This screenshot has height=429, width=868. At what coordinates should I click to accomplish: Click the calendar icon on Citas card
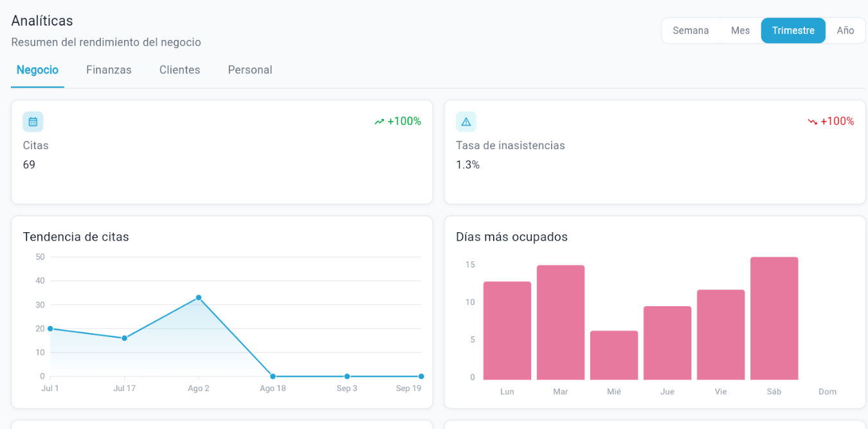coord(33,122)
